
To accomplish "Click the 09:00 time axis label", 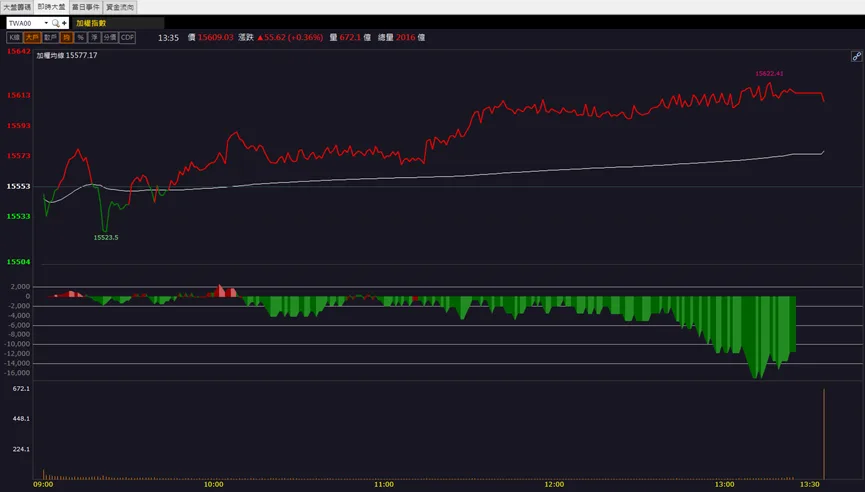I will click(44, 485).
